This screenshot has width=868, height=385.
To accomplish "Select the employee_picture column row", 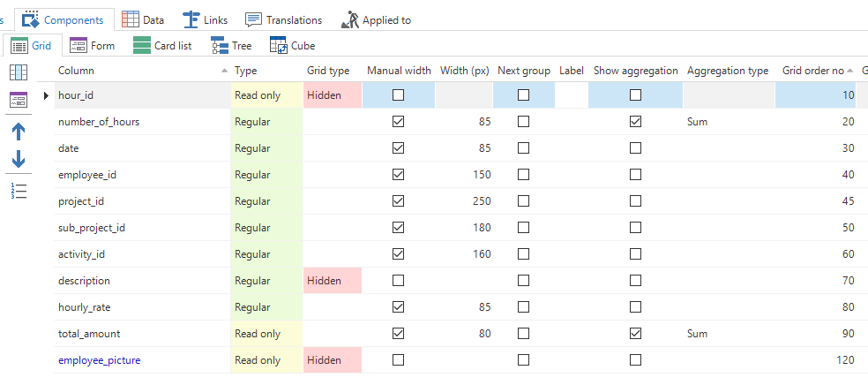I will (x=99, y=360).
